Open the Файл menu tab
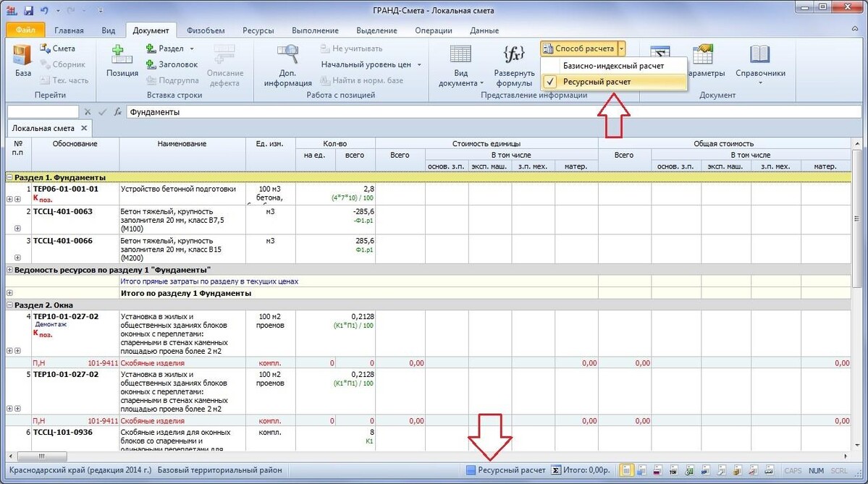Image resolution: width=868 pixels, height=484 pixels. tap(25, 30)
